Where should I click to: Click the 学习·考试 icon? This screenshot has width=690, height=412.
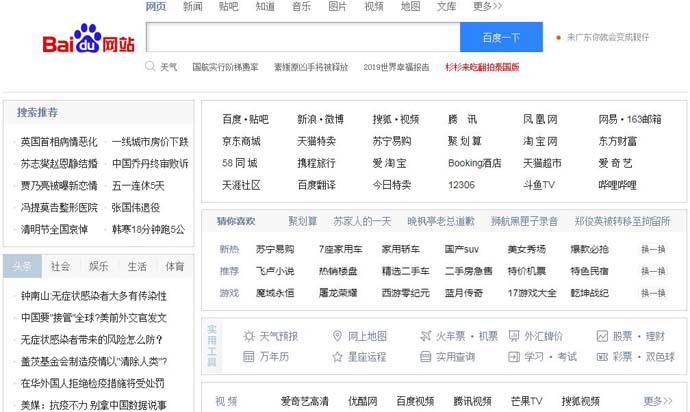(x=514, y=357)
